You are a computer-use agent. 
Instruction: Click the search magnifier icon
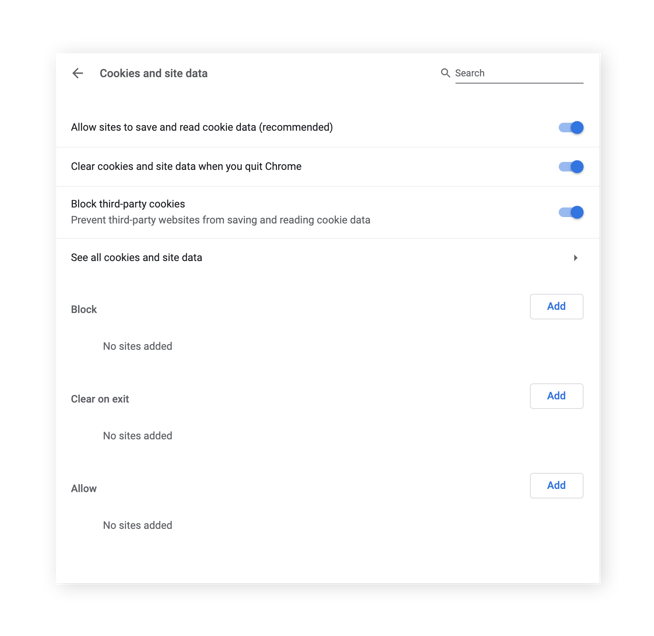(x=445, y=73)
